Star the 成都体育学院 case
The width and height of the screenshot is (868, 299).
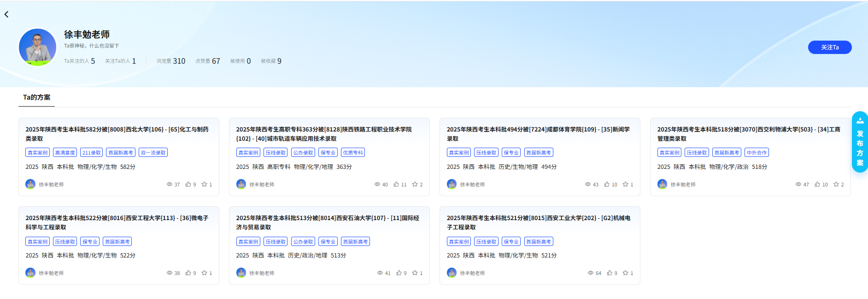click(x=625, y=184)
